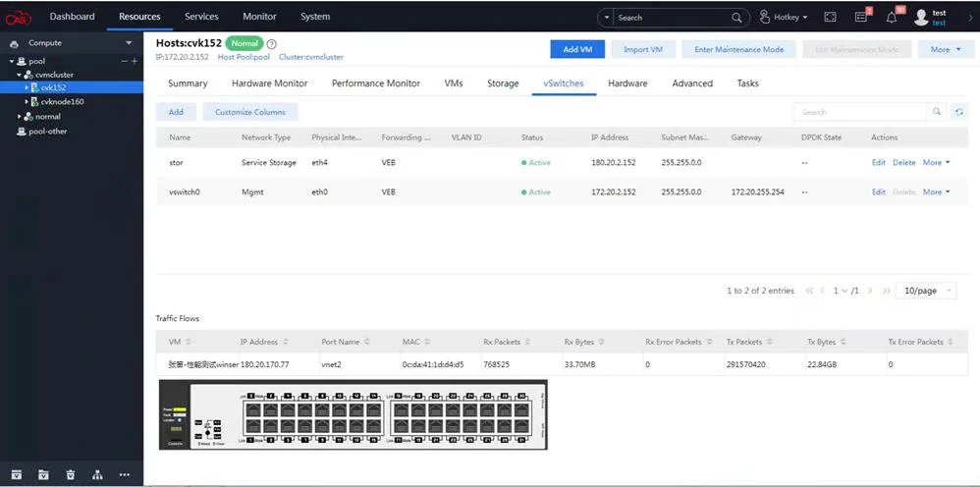Open the Monitor top menu

click(259, 17)
